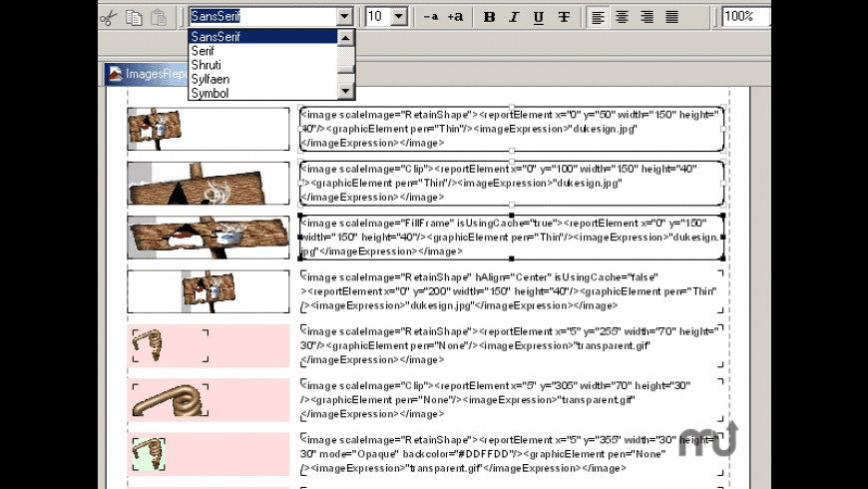Switch to the ImagesReport tab
This screenshot has width=868, height=489.
147,74
